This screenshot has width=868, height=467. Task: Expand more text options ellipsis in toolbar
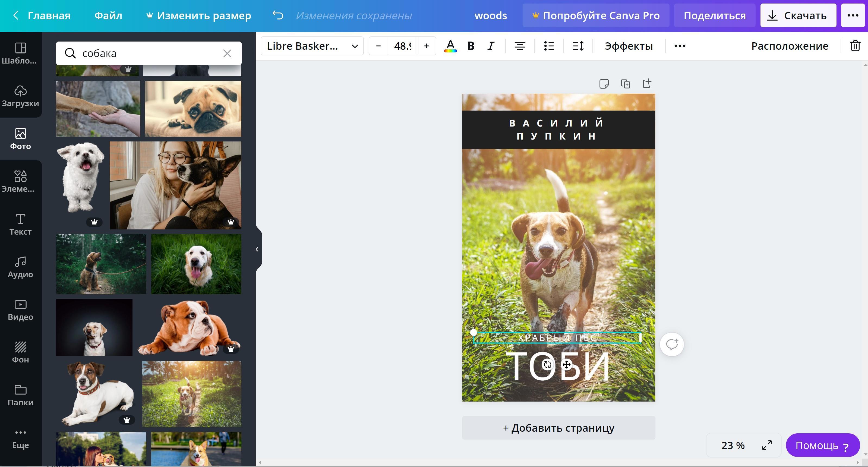680,46
